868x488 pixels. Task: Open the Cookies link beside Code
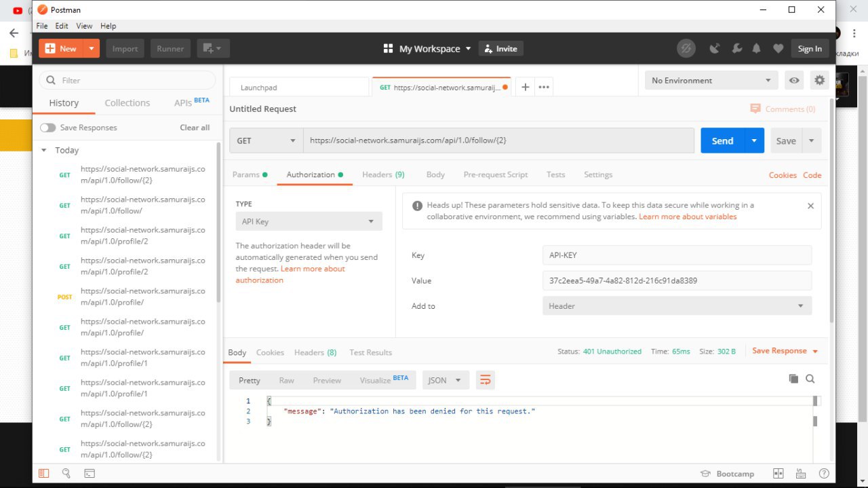[x=783, y=174]
